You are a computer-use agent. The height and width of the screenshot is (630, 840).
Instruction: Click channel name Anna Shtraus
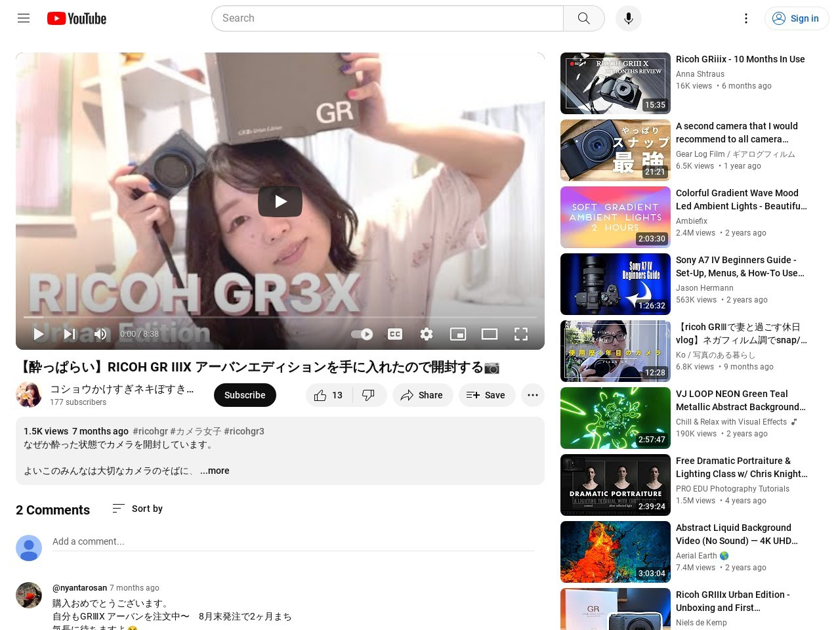[700, 74]
